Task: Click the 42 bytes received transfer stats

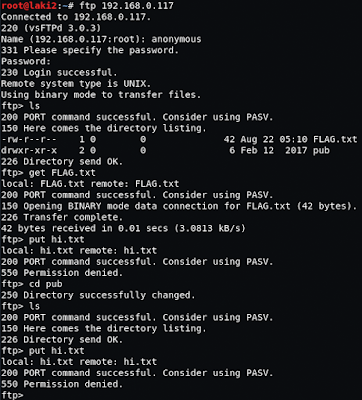Action: (123, 228)
